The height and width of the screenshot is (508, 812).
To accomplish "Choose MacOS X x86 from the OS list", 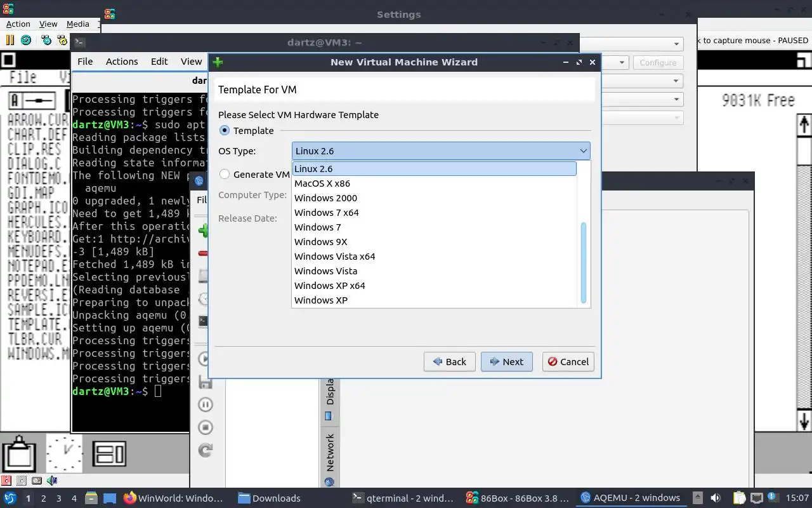I will tap(435, 184).
